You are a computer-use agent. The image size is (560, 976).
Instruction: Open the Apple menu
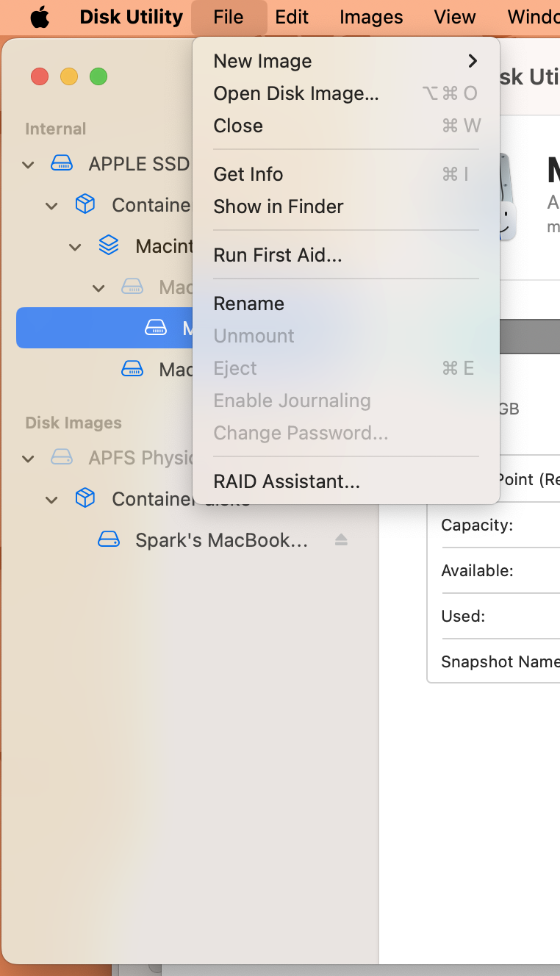40,17
